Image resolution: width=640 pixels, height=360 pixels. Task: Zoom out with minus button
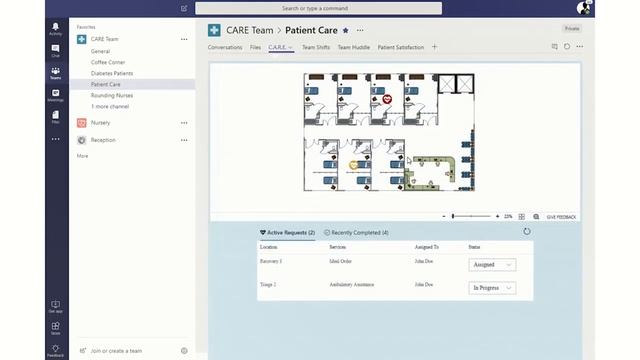click(x=444, y=216)
